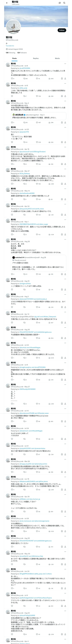This screenshot has width=72, height=644.
Task: Open the three-dot menu on Sep 4 post
Action: 65,101
